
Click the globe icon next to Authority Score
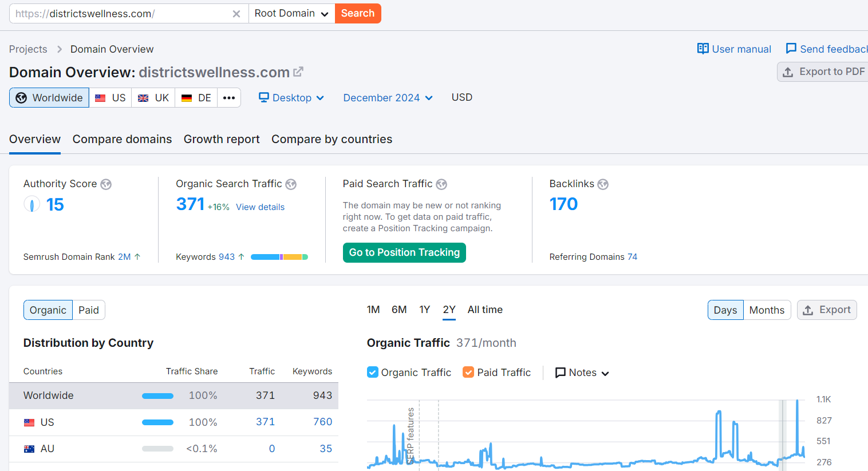[106, 184]
